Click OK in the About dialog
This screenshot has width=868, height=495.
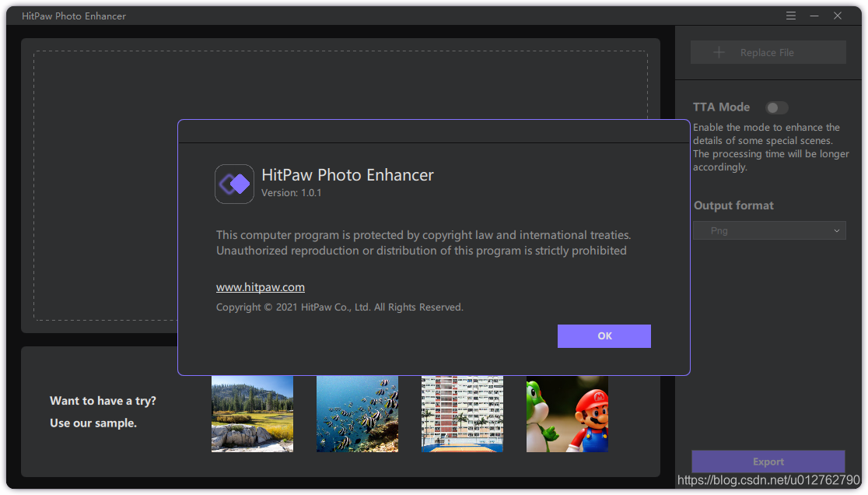(604, 336)
